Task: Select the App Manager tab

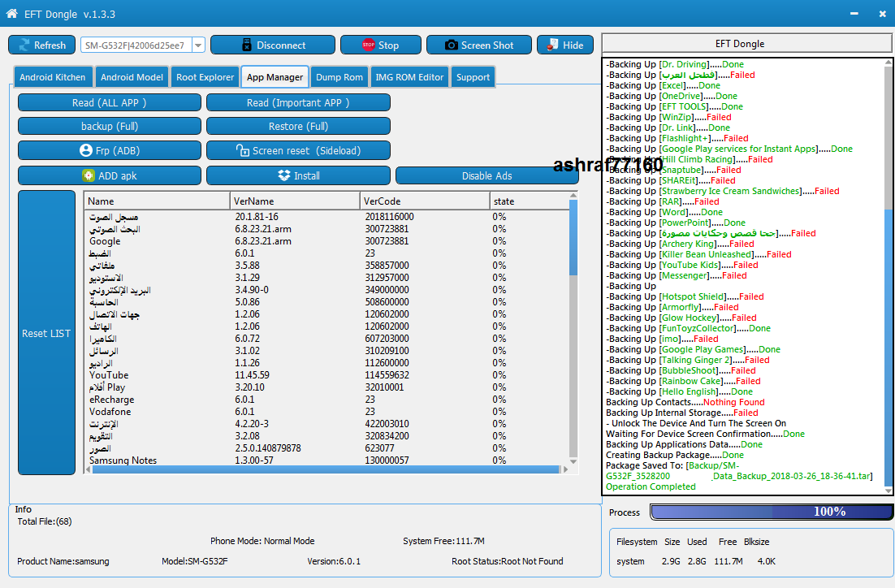Action: pyautogui.click(x=275, y=77)
